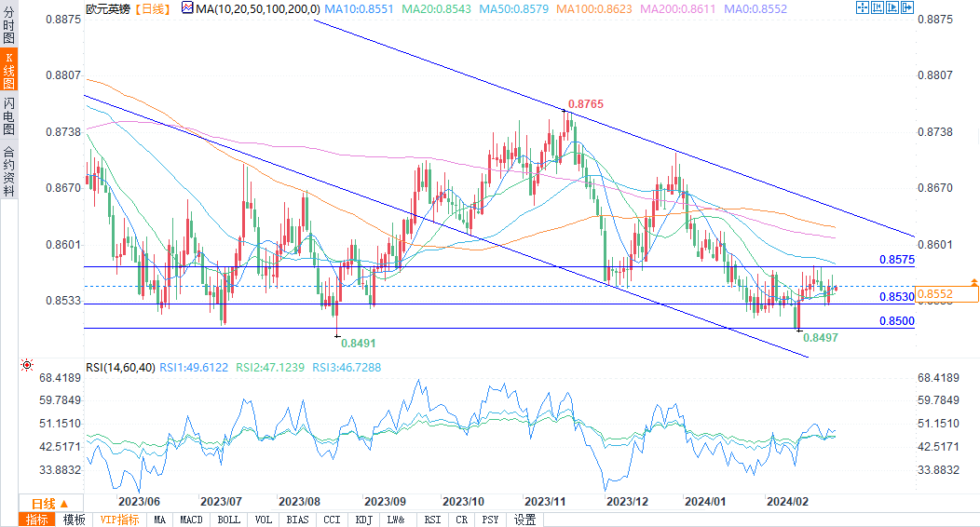This screenshot has height=527, width=980.
Task: Click the 2023/06 date axis label
Action: coord(139,502)
